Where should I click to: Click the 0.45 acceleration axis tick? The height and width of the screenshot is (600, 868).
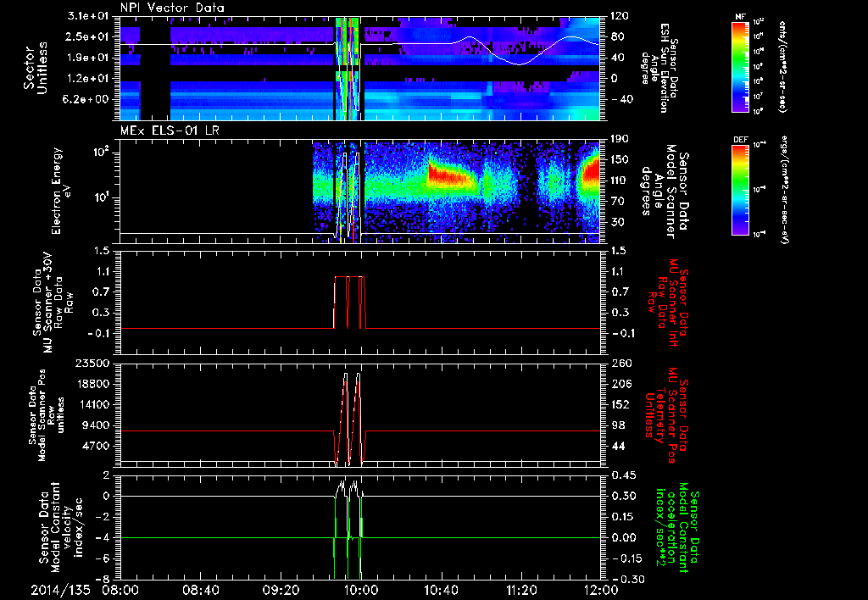(623, 475)
